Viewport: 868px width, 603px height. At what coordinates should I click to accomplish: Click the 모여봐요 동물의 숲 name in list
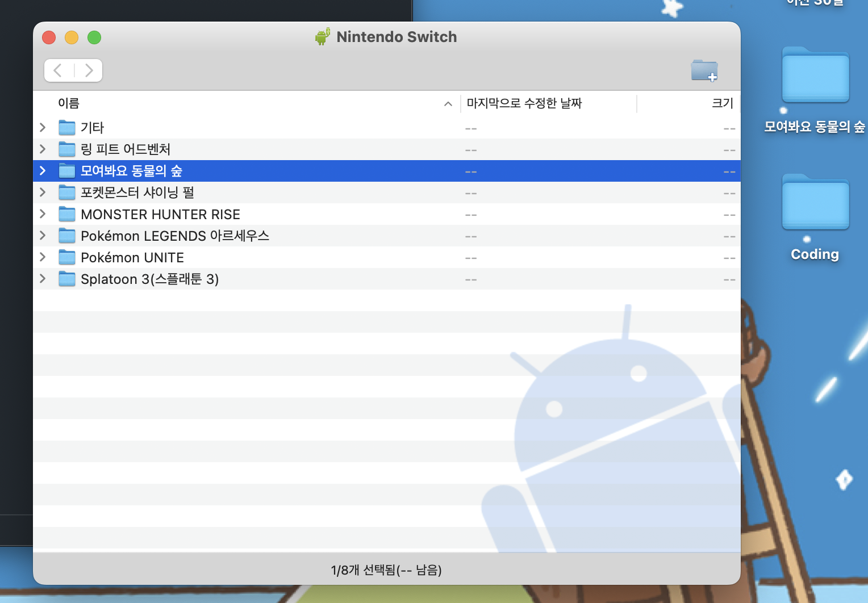click(131, 171)
